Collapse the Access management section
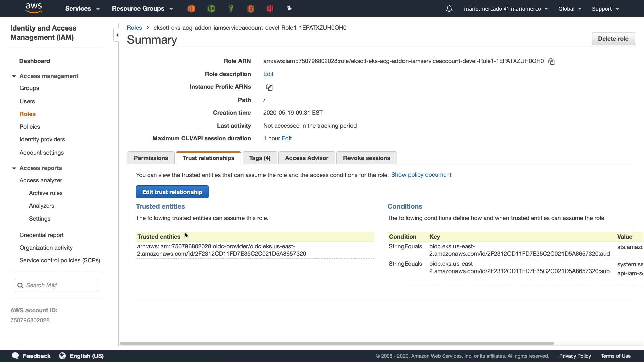This screenshot has width=644, height=362. pyautogui.click(x=14, y=76)
